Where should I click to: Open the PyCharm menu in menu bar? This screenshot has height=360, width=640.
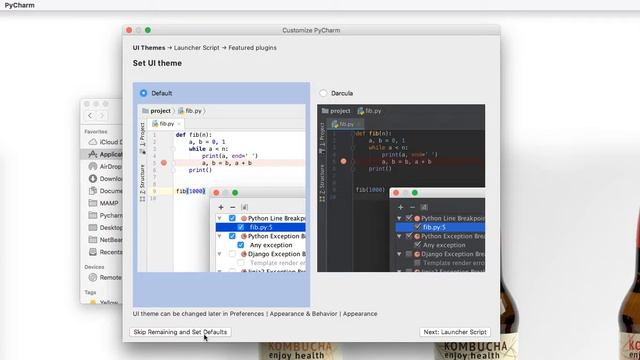(20, 5)
